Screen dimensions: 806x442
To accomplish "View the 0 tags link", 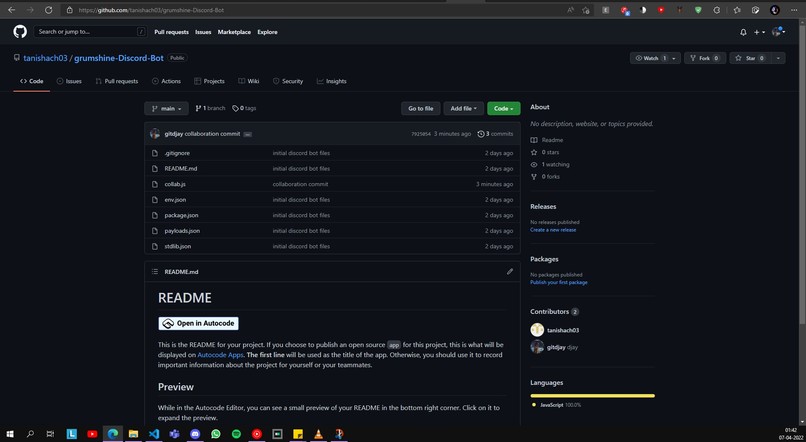I will coord(244,108).
